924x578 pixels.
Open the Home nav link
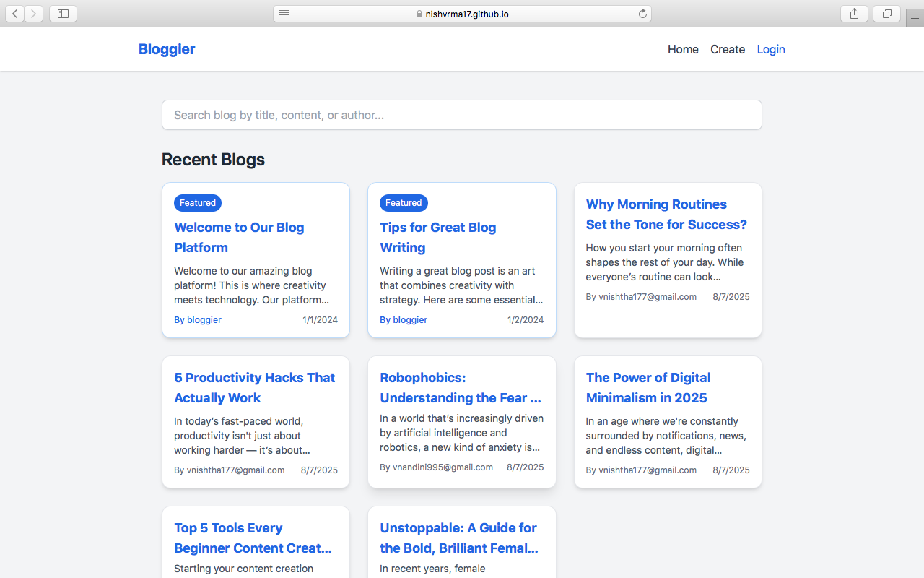[x=683, y=49]
